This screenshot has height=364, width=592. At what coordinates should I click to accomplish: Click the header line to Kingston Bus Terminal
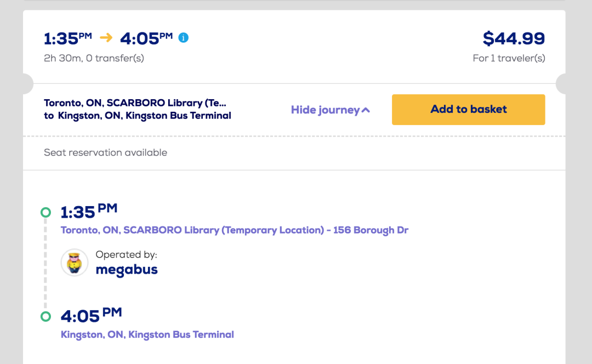(x=138, y=116)
